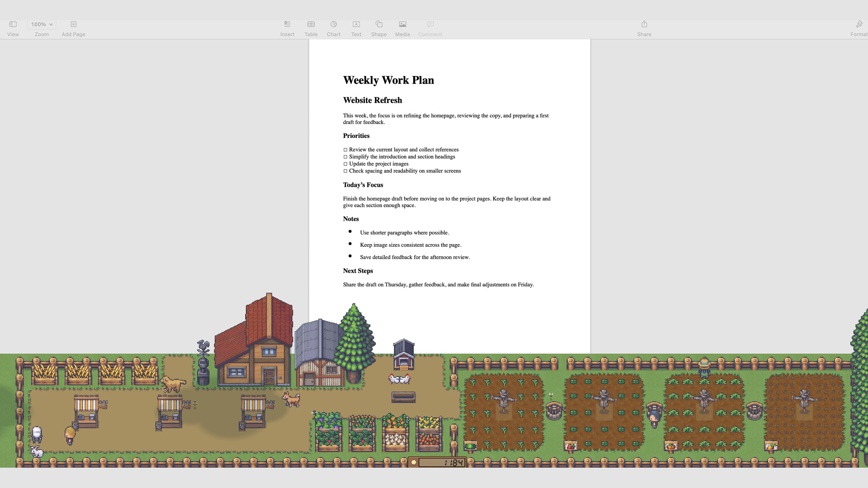This screenshot has height=488, width=868.
Task: Tick checkbox for Simplify the introduction
Action: tap(346, 157)
